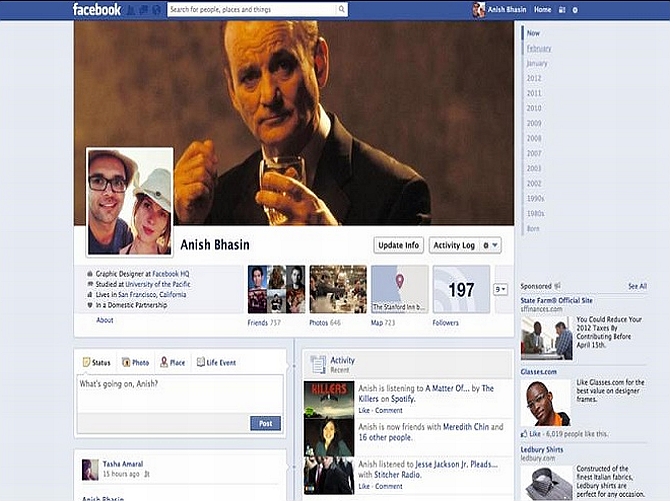Viewport: 670px width, 501px height.
Task: Go to Home in the top bar
Action: [542, 9]
